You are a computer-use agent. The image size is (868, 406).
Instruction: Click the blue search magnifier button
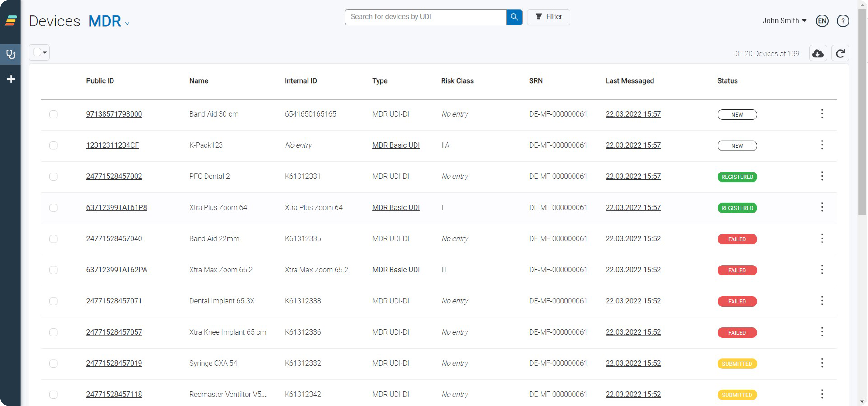coord(514,17)
